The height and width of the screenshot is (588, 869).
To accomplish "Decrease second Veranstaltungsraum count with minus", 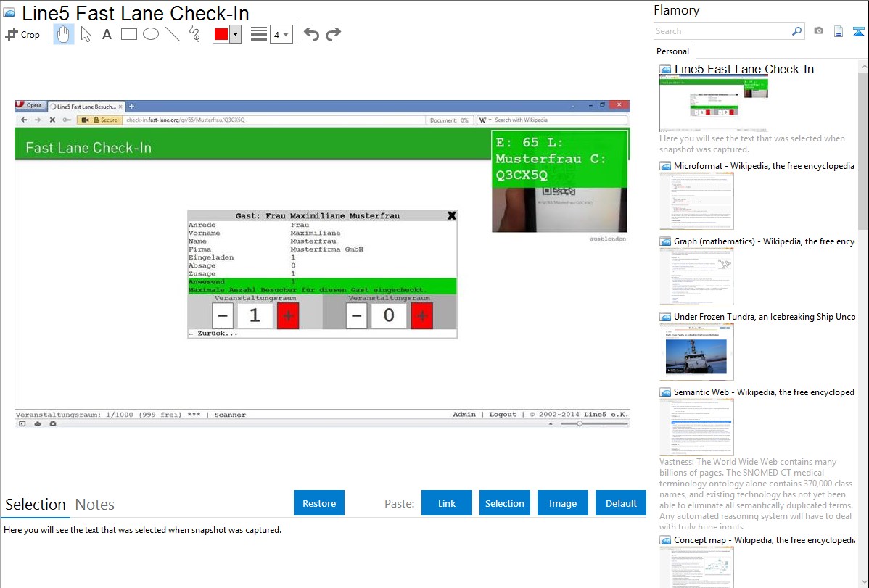I will point(357,316).
